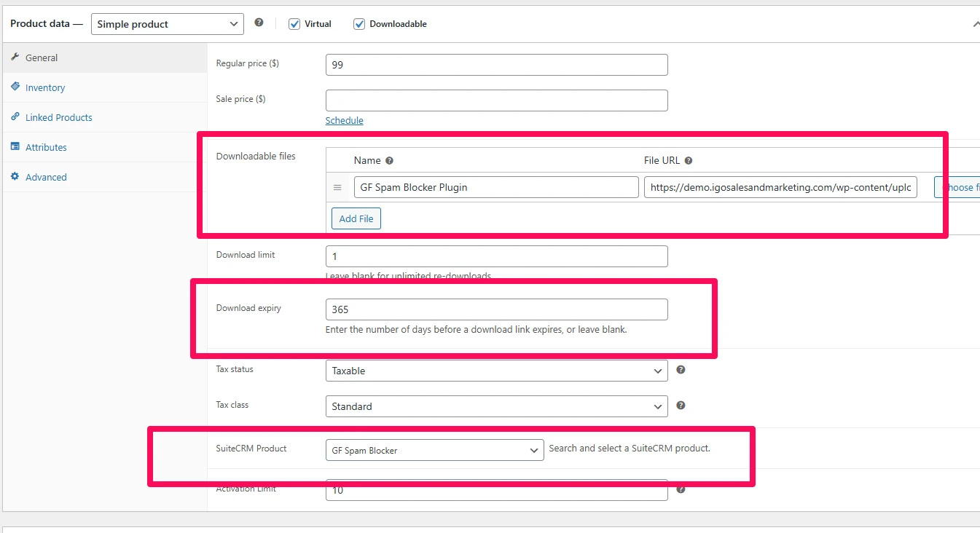Open the Simple product type dropdown
Viewport: 980px width, 533px height.
pyautogui.click(x=167, y=24)
